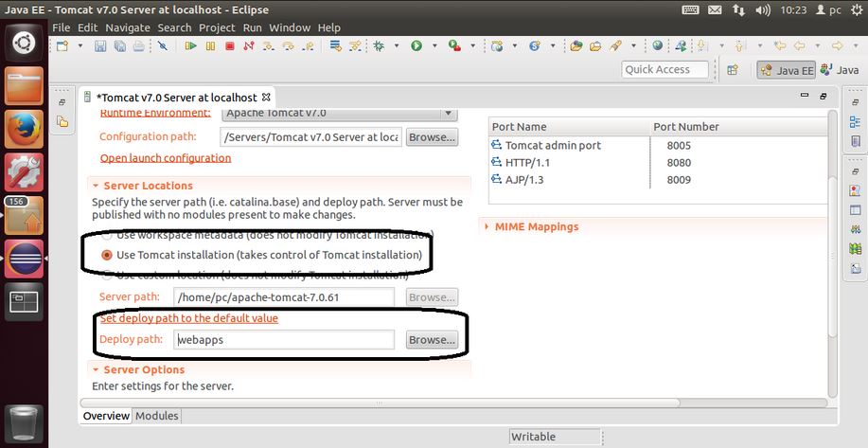Screen dimensions: 868x448
Task: Click the red Terminate toolbar icon
Action: click(x=229, y=45)
